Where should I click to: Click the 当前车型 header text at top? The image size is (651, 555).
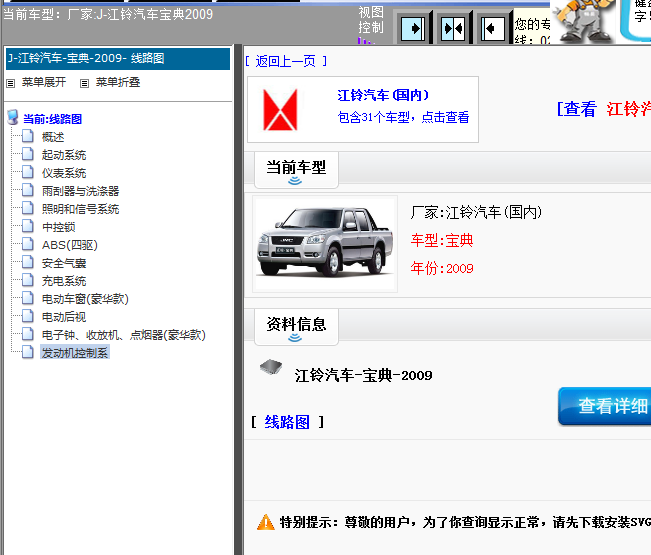click(108, 14)
